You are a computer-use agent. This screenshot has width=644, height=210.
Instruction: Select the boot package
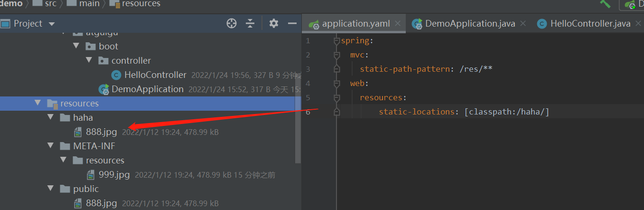[109, 46]
